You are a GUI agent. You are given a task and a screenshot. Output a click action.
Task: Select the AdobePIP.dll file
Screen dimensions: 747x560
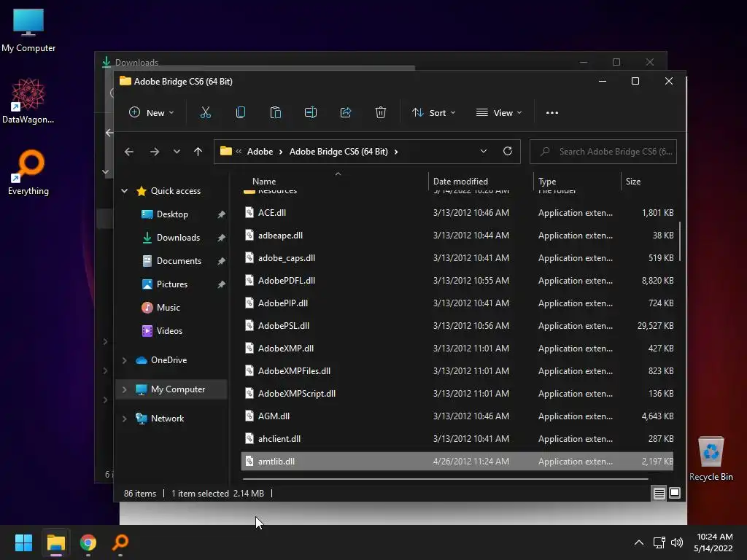(x=457, y=303)
